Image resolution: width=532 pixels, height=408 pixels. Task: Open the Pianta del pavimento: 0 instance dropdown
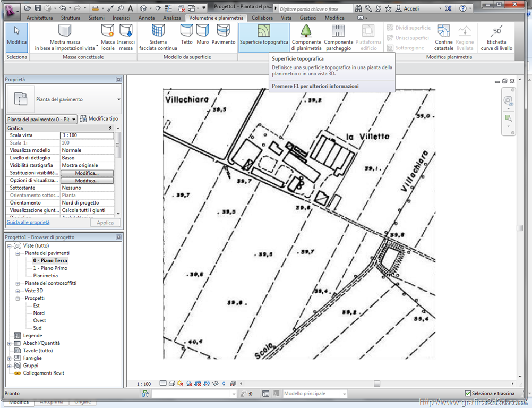point(74,120)
